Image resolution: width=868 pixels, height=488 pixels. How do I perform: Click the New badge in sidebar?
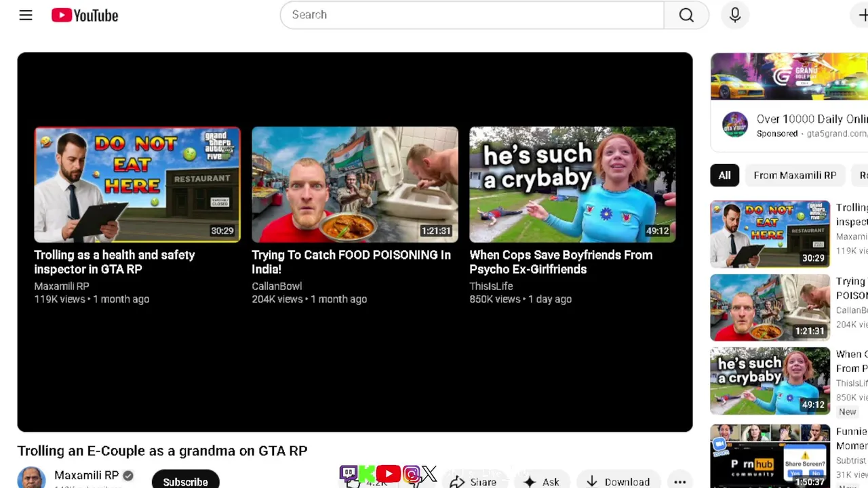click(848, 411)
